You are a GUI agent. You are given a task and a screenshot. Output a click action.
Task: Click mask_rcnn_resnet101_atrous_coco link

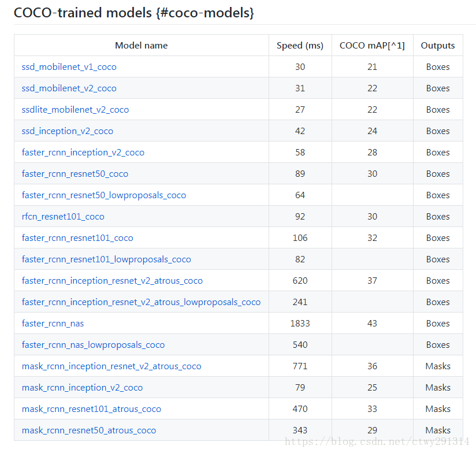coord(91,409)
